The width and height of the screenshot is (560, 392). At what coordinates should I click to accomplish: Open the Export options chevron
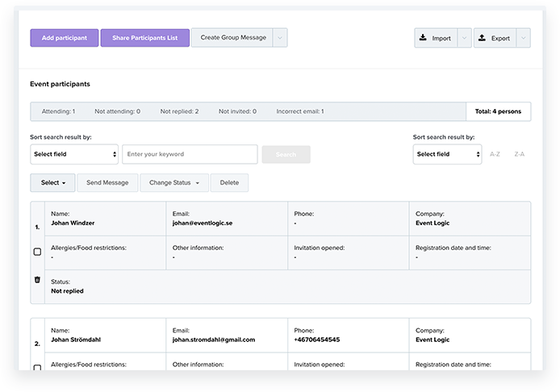[x=523, y=38]
